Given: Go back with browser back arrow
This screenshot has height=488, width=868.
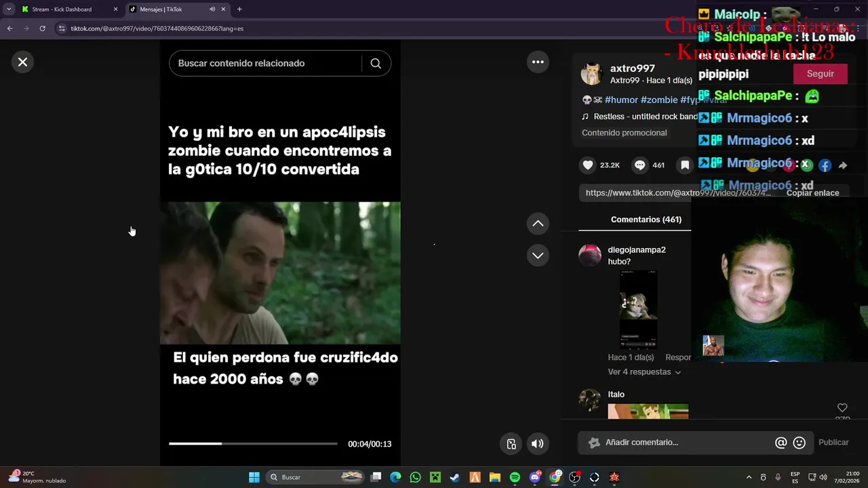Looking at the screenshot, I should point(9,28).
